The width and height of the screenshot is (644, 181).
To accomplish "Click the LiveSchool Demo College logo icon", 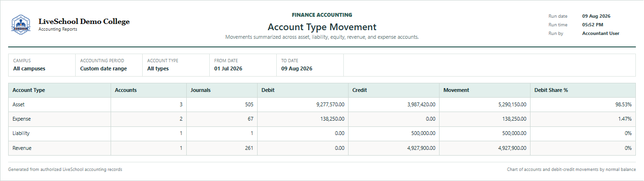I will coord(21,24).
